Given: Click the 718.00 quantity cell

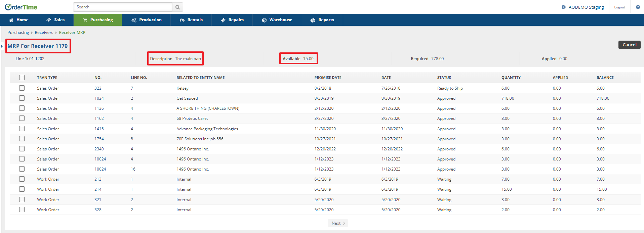Looking at the screenshot, I should coord(508,98).
